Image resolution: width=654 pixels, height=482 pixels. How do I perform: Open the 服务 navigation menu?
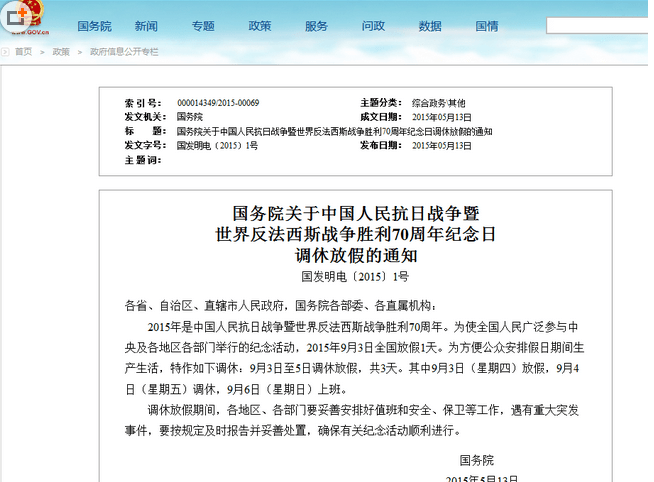tap(316, 26)
